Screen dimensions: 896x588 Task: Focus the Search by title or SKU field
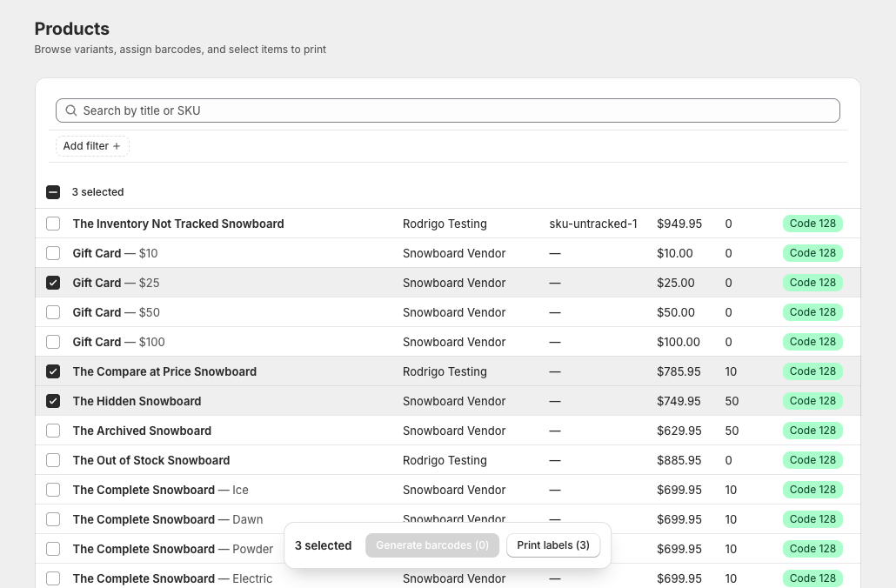click(447, 110)
